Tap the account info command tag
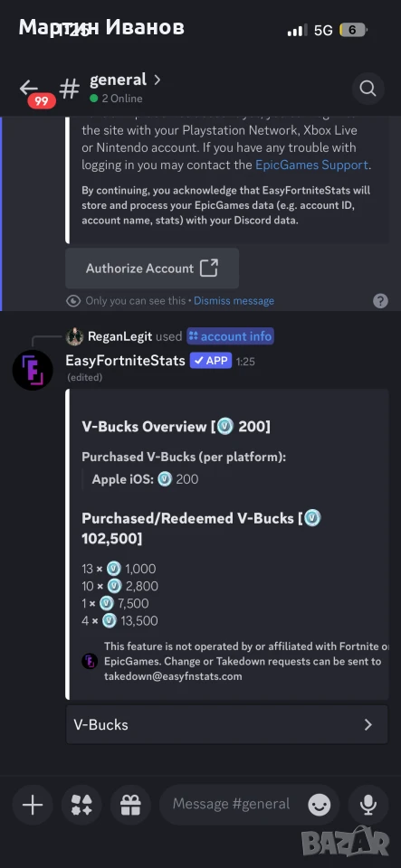This screenshot has height=868, width=401. click(x=231, y=336)
